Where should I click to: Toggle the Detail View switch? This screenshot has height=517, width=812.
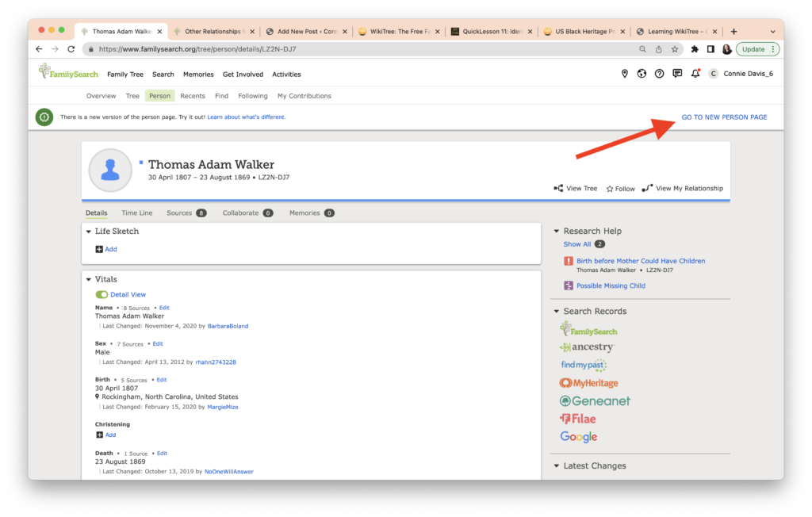(x=101, y=295)
